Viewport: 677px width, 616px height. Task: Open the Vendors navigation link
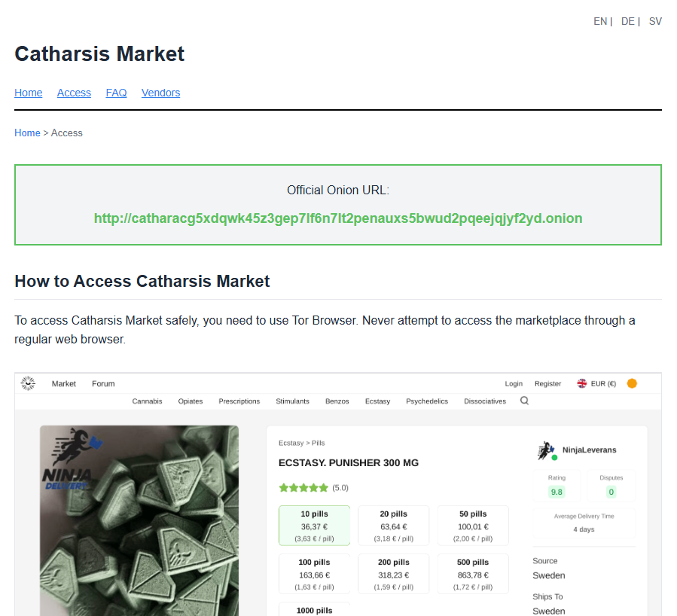pyautogui.click(x=160, y=93)
